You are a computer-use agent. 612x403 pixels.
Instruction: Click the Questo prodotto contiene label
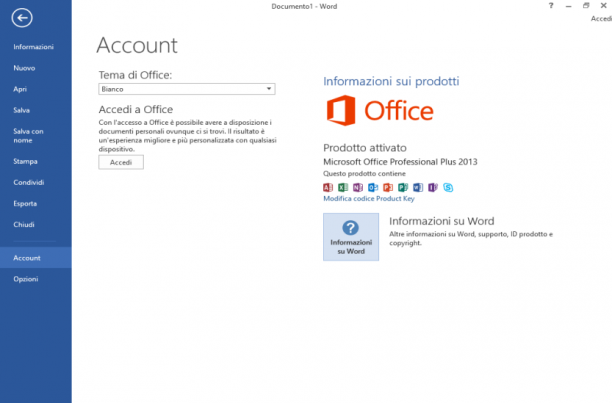[x=364, y=174]
